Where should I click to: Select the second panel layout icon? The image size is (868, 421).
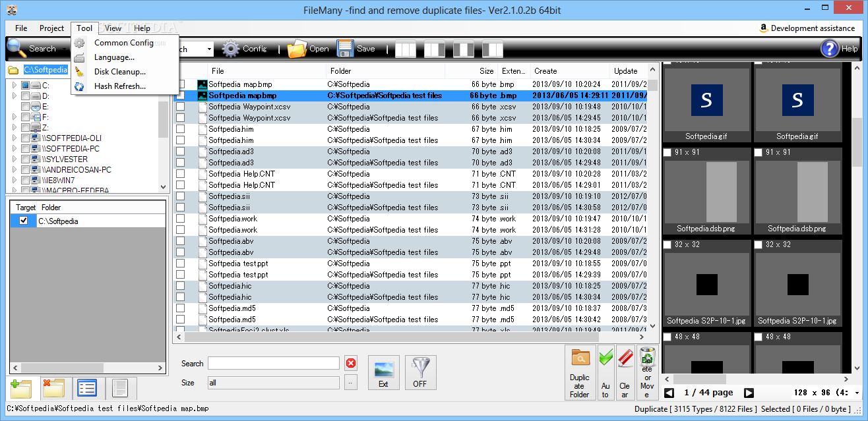(435, 49)
